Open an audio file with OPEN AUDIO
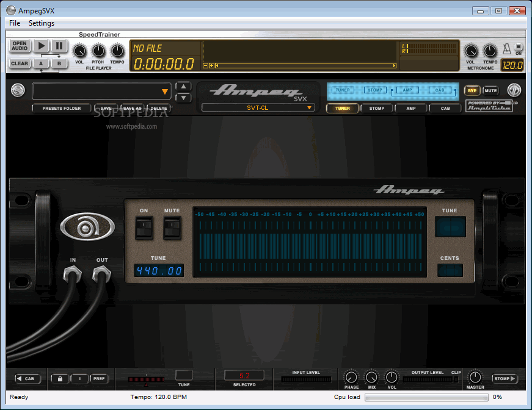This screenshot has height=410, width=532. (x=20, y=46)
